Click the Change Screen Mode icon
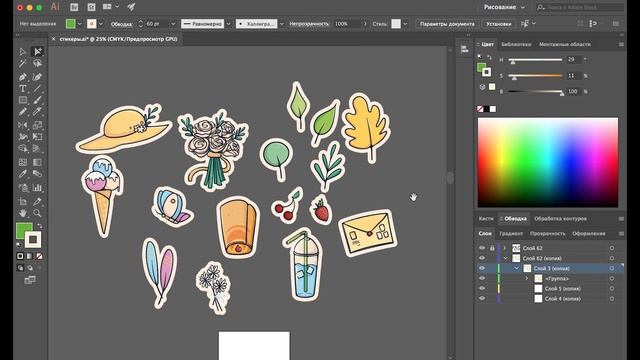This screenshot has height=360, width=640. [x=30, y=280]
